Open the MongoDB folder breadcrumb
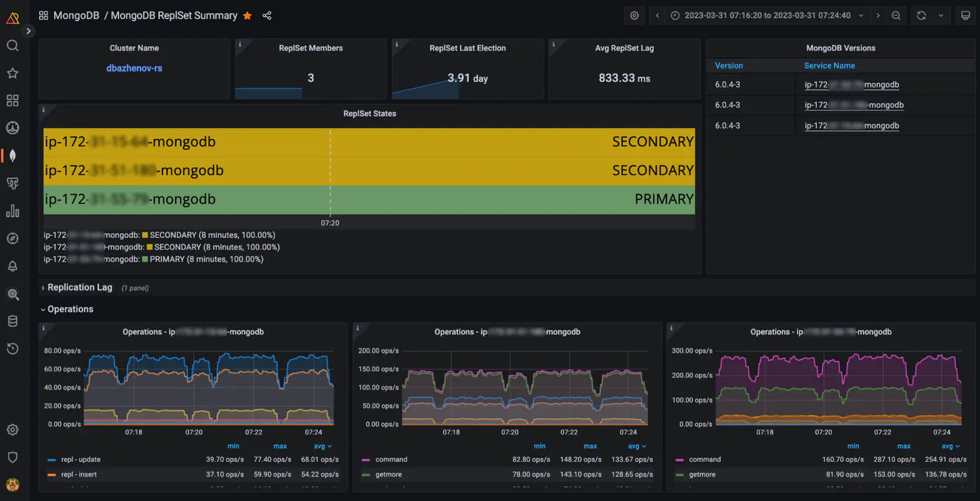The height and width of the screenshot is (501, 980). click(77, 15)
